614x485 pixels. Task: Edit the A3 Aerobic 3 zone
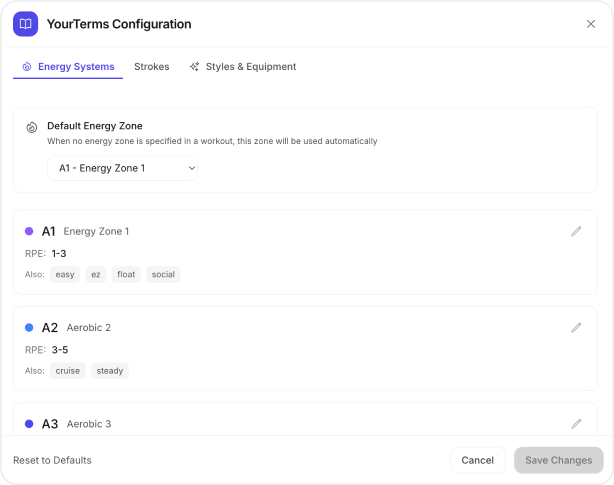click(576, 424)
